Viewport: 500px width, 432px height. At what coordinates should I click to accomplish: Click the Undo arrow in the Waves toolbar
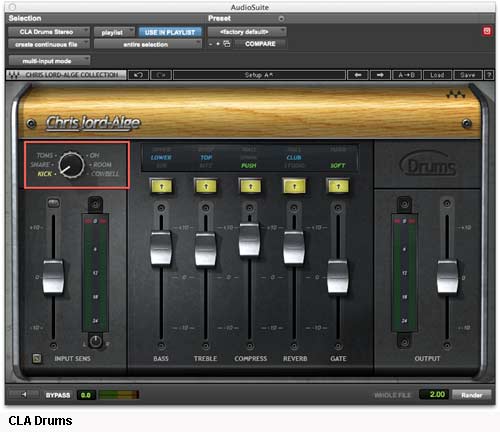coord(138,75)
